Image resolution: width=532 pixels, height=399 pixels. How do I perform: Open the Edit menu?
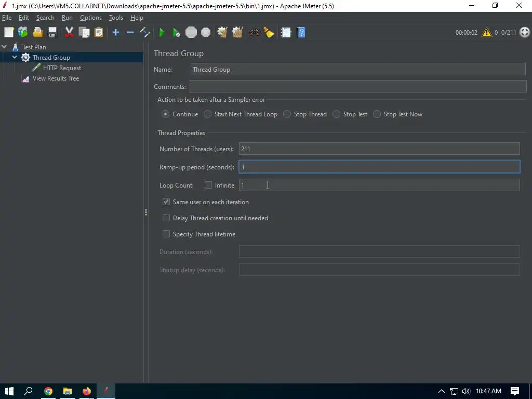pyautogui.click(x=24, y=18)
